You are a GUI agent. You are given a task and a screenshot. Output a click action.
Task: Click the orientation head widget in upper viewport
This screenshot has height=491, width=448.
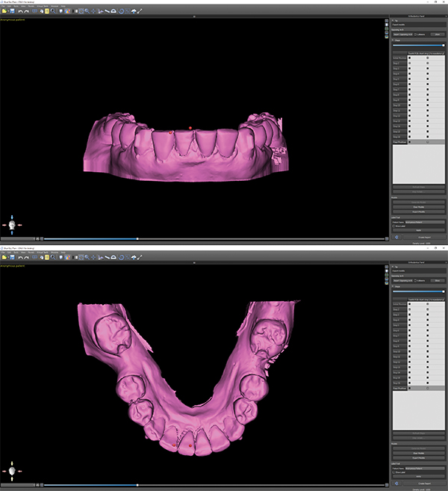click(x=12, y=223)
